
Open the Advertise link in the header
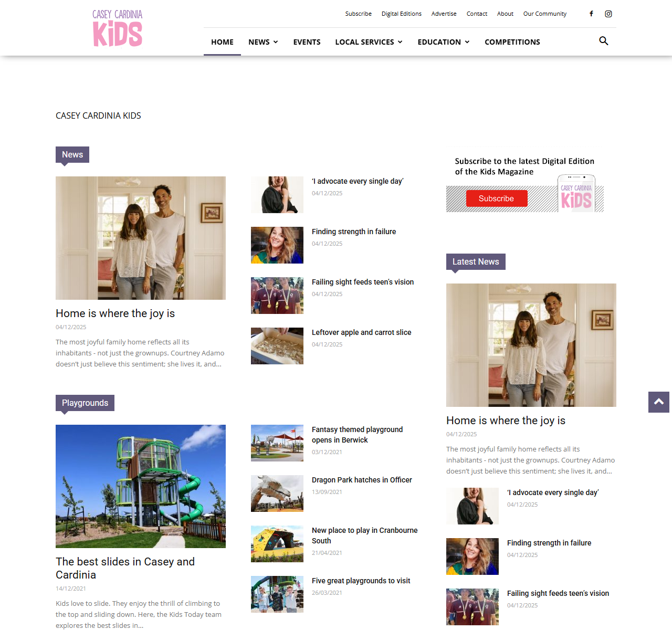coord(444,14)
